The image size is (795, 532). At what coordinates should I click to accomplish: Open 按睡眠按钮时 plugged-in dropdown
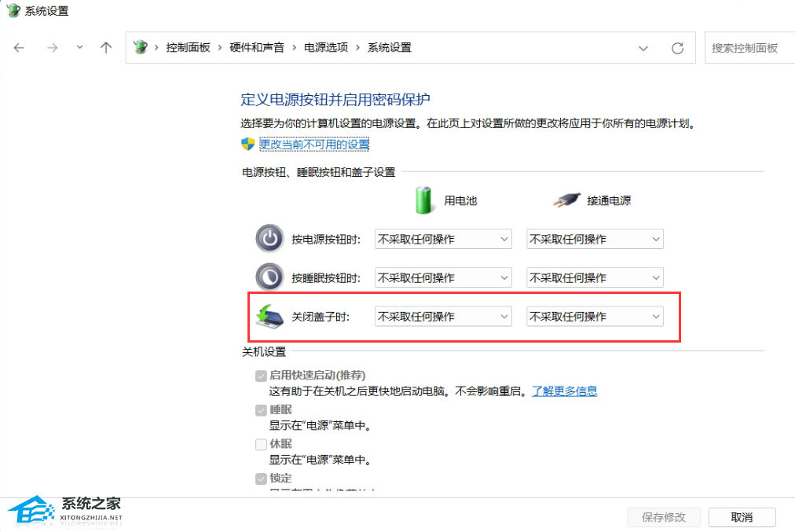click(595, 277)
